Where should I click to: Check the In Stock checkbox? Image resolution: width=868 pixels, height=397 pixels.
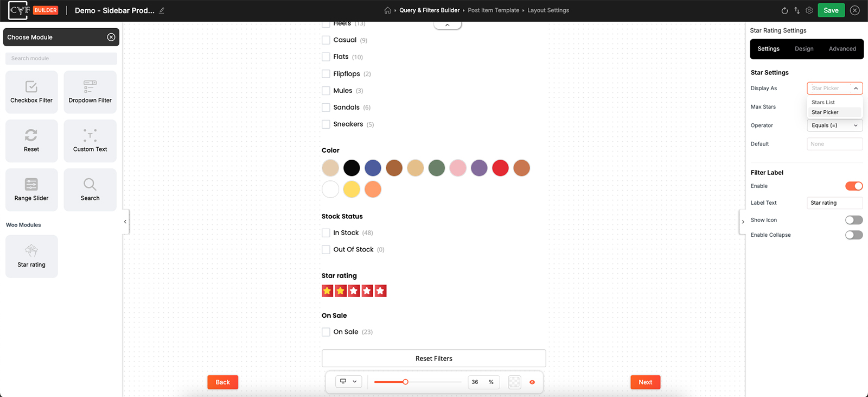click(x=326, y=233)
